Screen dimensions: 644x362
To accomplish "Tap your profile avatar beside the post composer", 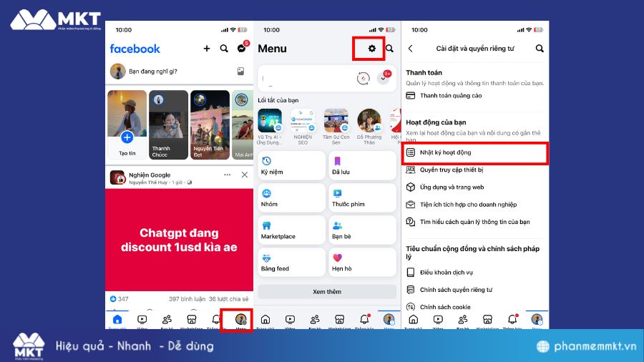I will 118,72.
